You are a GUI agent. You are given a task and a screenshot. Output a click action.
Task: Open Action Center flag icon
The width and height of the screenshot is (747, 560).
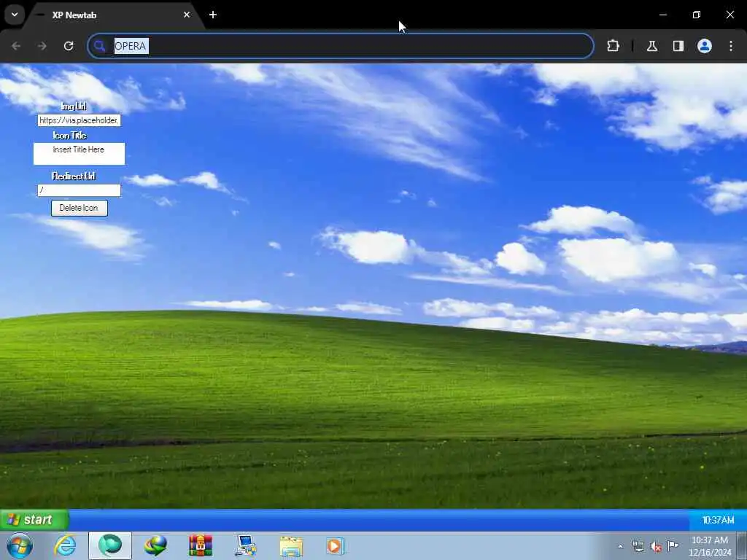(x=673, y=545)
